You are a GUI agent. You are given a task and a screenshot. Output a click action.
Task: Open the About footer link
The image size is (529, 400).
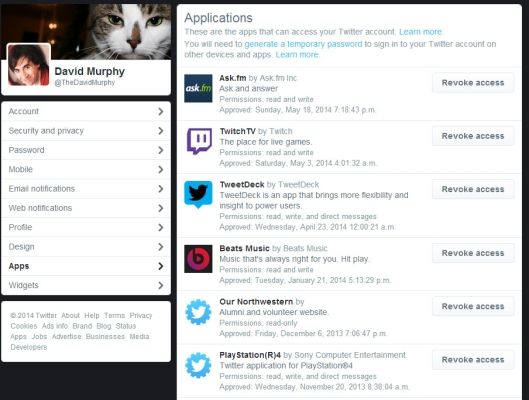click(71, 315)
